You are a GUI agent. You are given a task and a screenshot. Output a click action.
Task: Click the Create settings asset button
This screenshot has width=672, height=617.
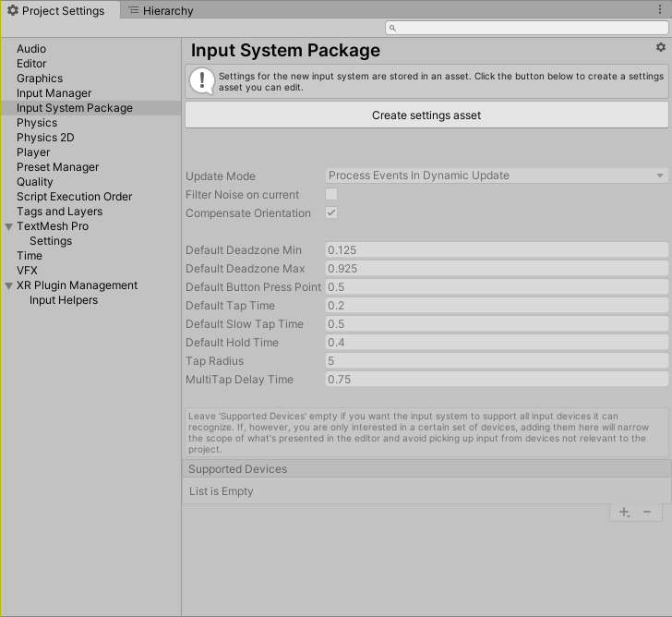[426, 115]
